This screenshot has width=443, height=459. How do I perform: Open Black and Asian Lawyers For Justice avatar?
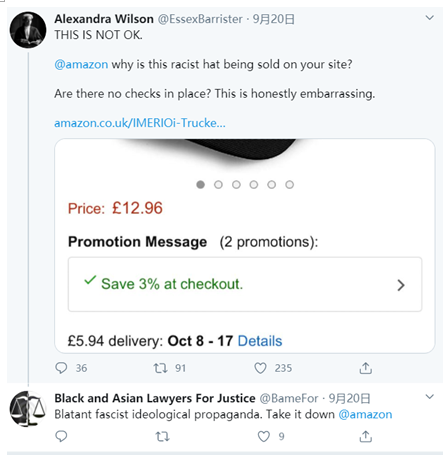coord(28,409)
